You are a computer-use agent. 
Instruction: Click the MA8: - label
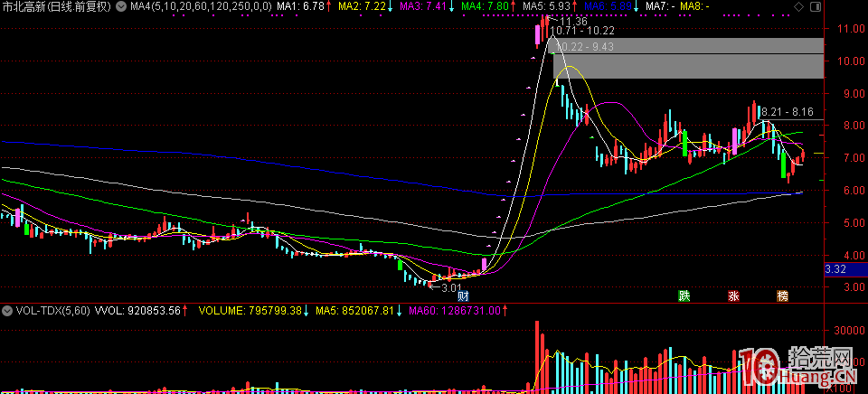(694, 6)
